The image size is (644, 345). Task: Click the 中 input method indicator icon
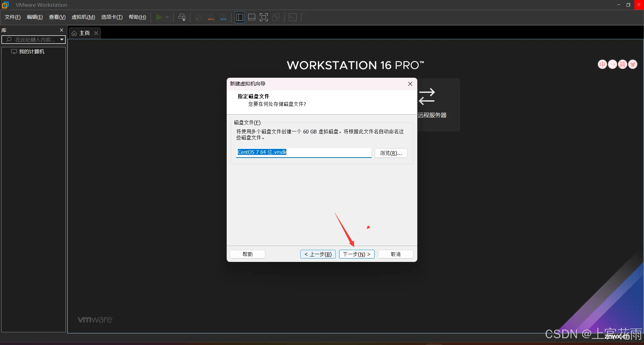602,64
